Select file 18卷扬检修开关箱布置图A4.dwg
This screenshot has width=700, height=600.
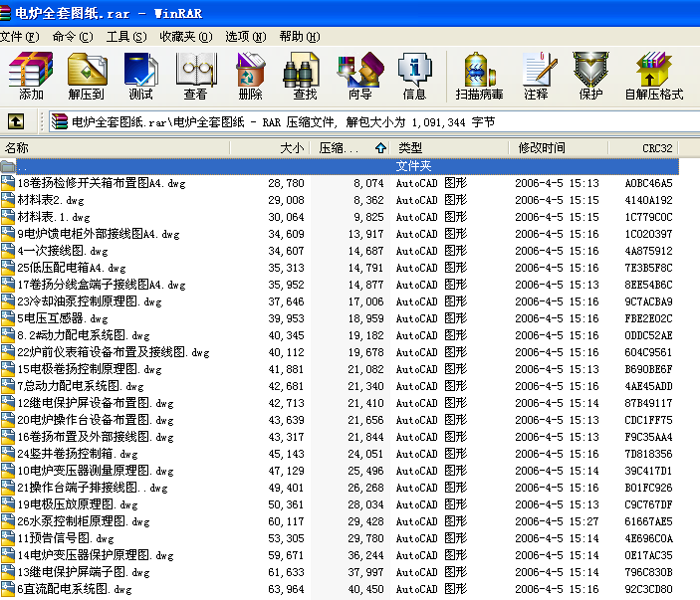(102, 183)
